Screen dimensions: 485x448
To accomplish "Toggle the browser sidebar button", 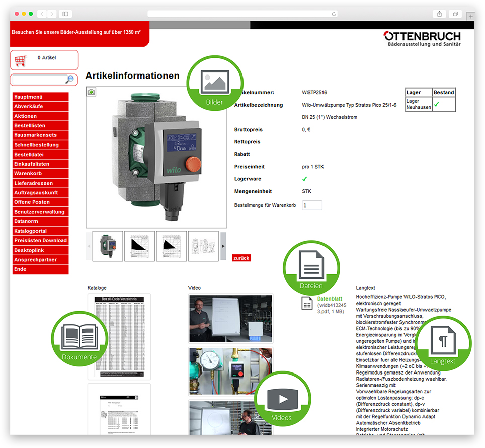I will click(66, 14).
